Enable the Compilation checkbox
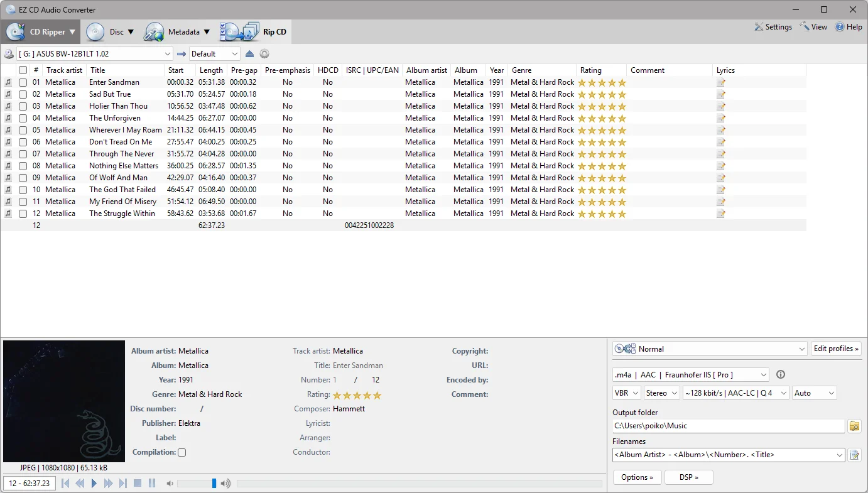 pyautogui.click(x=182, y=452)
